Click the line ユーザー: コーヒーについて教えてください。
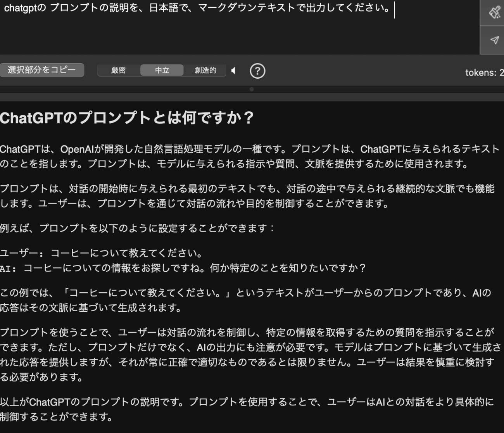Viewport: 504px width, 433px height. pyautogui.click(x=102, y=253)
